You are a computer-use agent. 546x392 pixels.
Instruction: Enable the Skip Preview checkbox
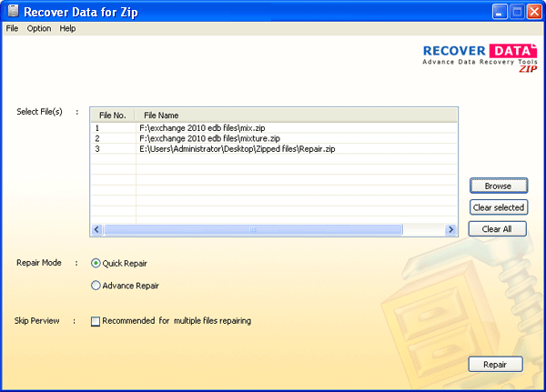[x=96, y=321]
